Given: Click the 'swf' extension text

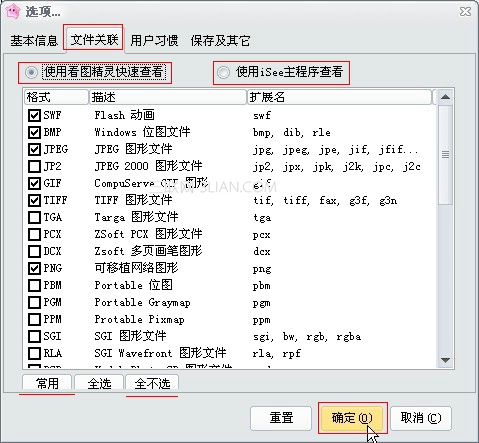Looking at the screenshot, I should tap(262, 116).
